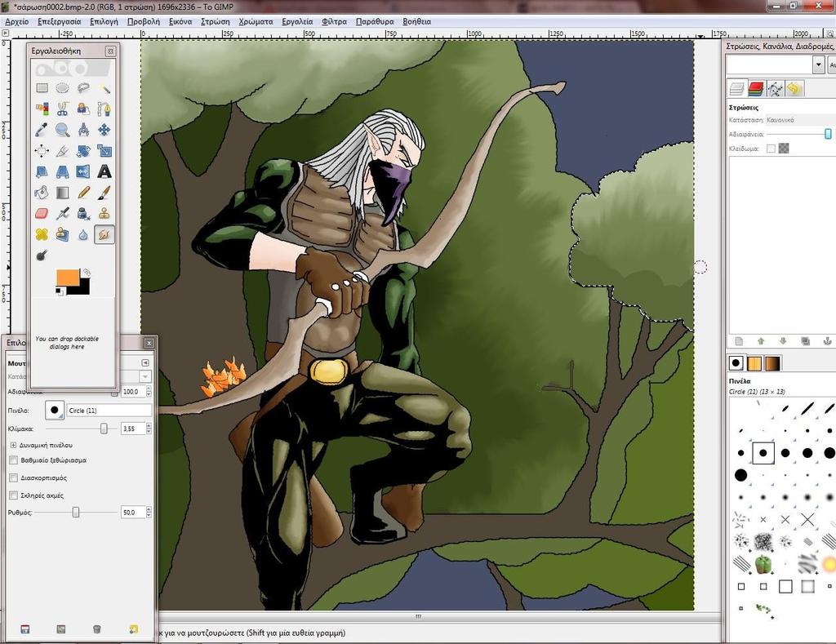The image size is (836, 644).
Task: Switch to the Gradients tab below layers
Action: (x=773, y=363)
